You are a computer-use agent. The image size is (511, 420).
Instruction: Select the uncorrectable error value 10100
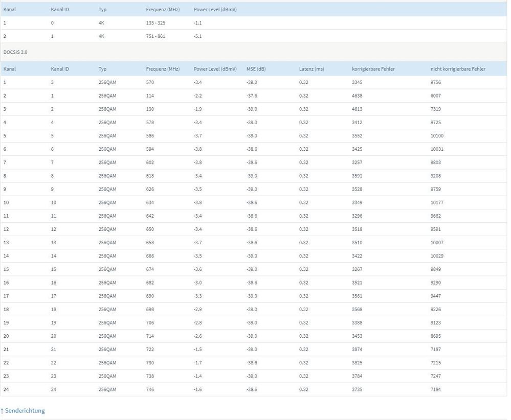click(x=437, y=136)
